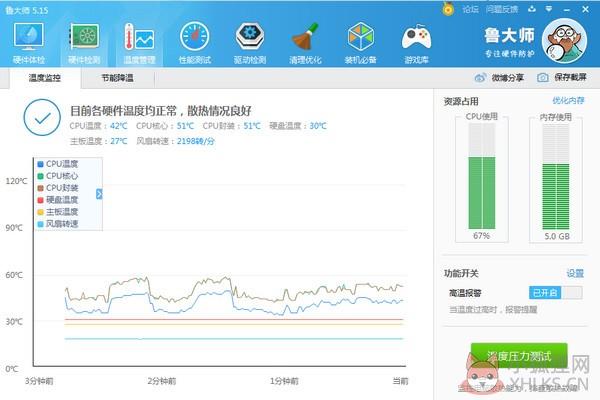Toggle CPU封装 legend brown swatch
The image size is (600, 400).
tap(40, 188)
